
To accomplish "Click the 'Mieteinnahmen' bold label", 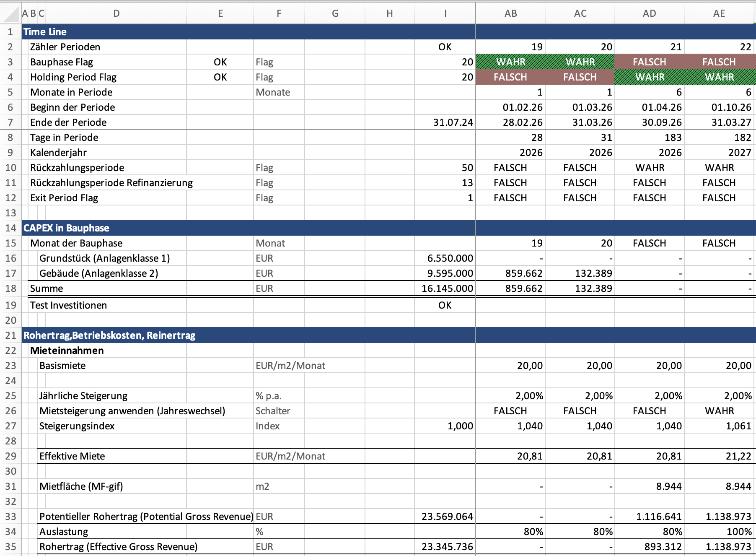I will (67, 351).
